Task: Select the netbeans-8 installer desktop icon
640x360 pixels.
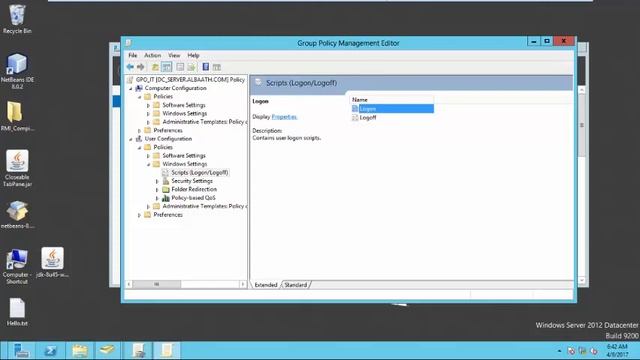Action: (17, 214)
